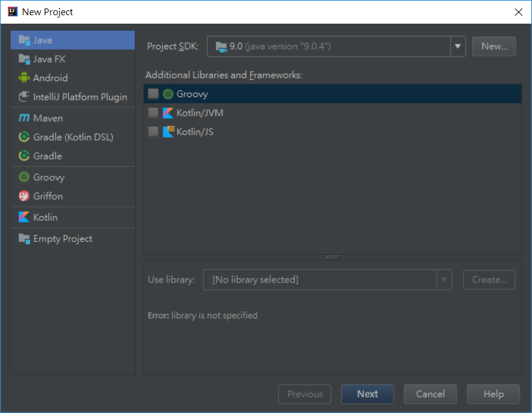
Task: Click the 'Additional Libraries and Frameworks' label
Action: 224,75
